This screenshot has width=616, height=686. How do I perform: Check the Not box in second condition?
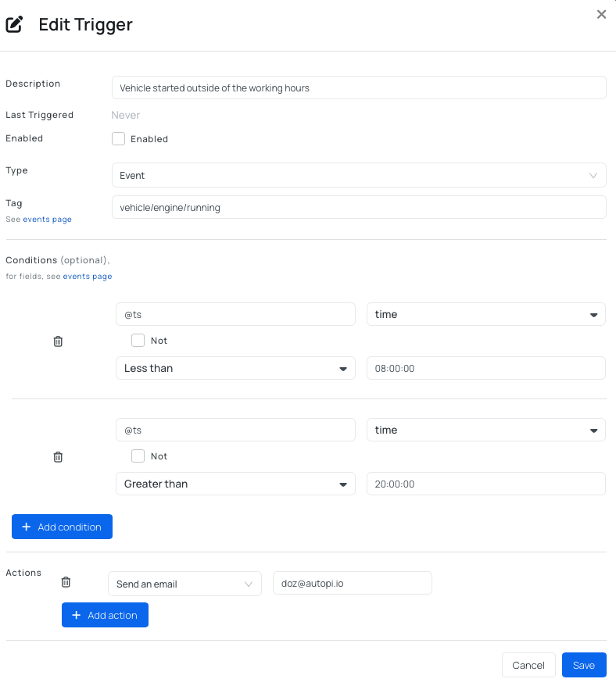point(138,456)
